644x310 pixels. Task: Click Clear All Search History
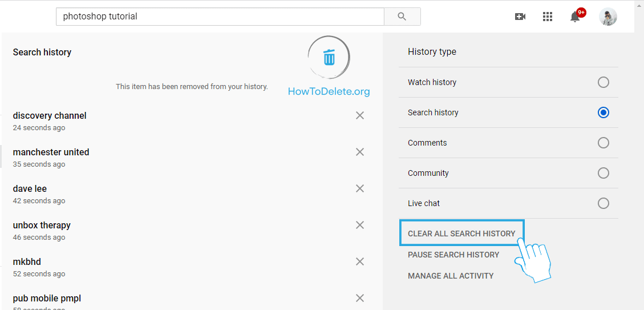pyautogui.click(x=461, y=233)
